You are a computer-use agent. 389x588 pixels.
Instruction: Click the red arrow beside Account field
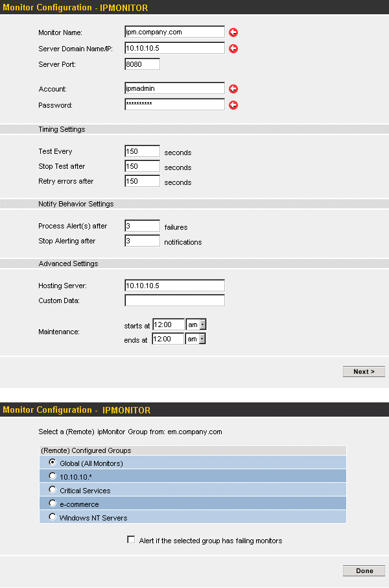pyautogui.click(x=233, y=89)
